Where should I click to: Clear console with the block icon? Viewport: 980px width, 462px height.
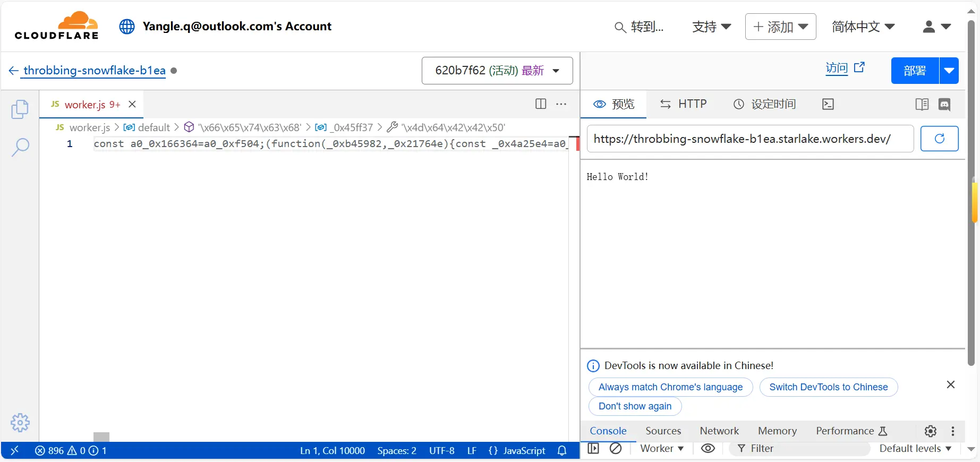616,448
